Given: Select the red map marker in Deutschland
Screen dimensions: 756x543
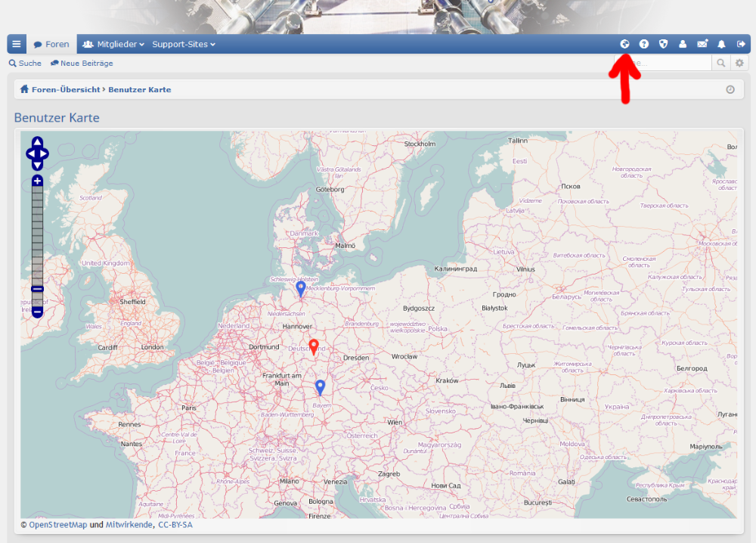Looking at the screenshot, I should (314, 346).
